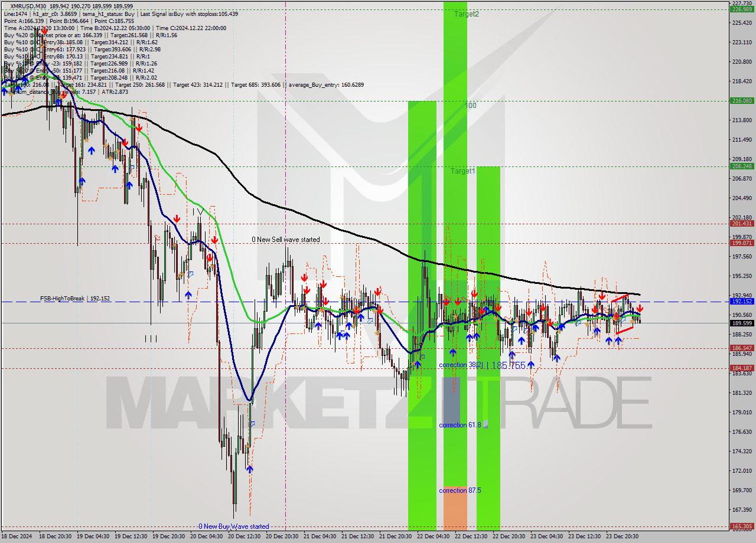Image resolution: width=756 pixels, height=543 pixels.
Task: Select the '0 New Sell wave started' label
Action: click(286, 240)
